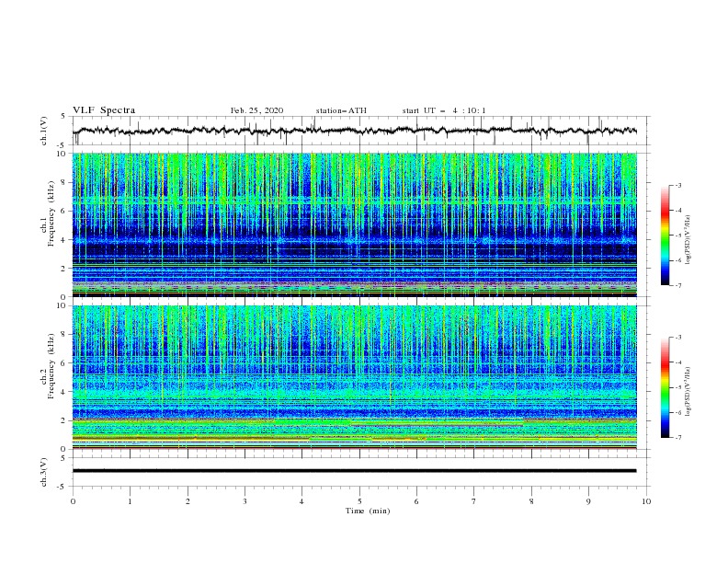This screenshot has height=563, width=728.
Task: Click the upper PSD color bar
Action: pos(665,236)
